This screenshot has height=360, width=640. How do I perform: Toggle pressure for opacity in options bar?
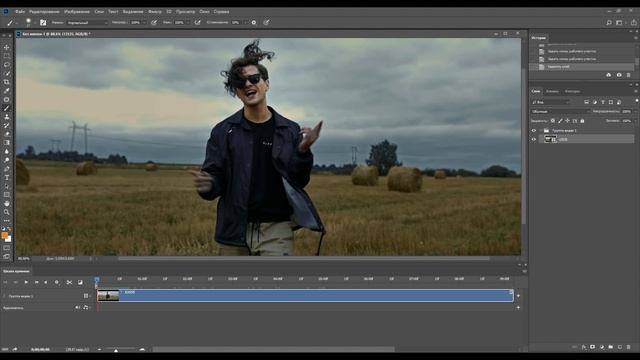(154, 23)
